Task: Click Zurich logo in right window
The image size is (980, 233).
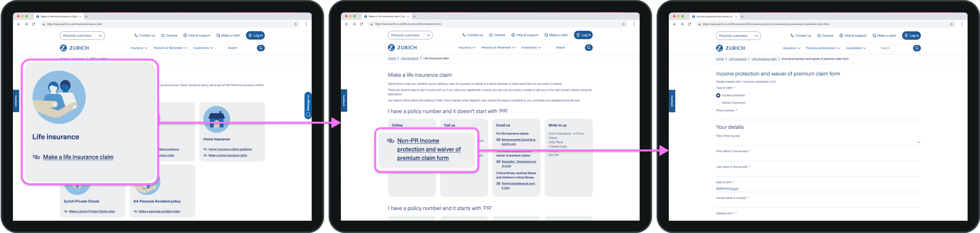Action: coord(730,48)
